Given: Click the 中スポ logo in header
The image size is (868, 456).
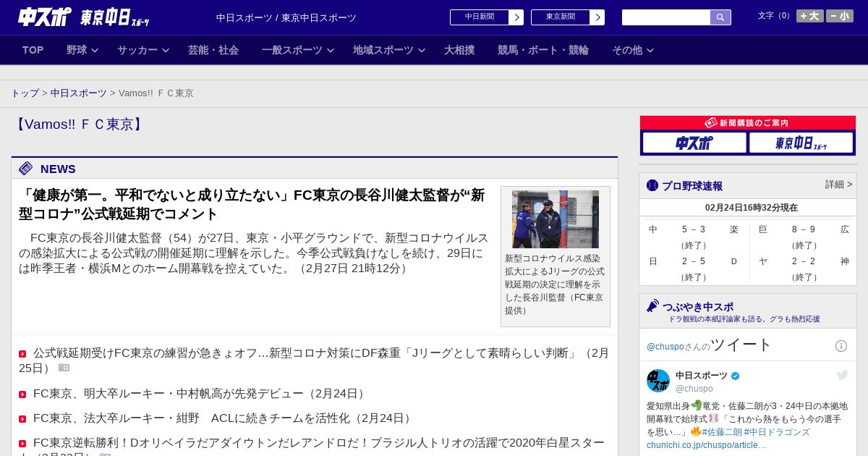Looking at the screenshot, I should 45,17.
